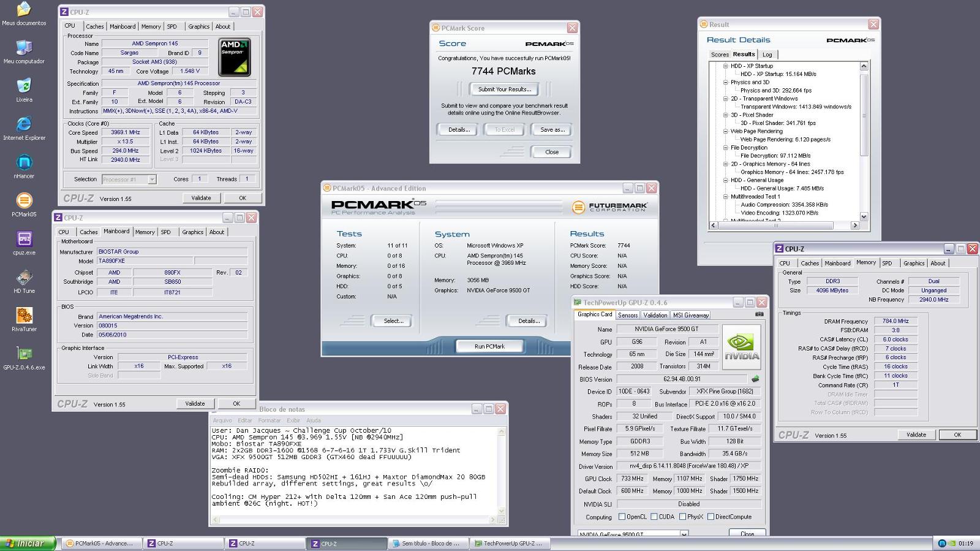
Task: Collapse the Physics and 3D node
Action: pyautogui.click(x=725, y=82)
